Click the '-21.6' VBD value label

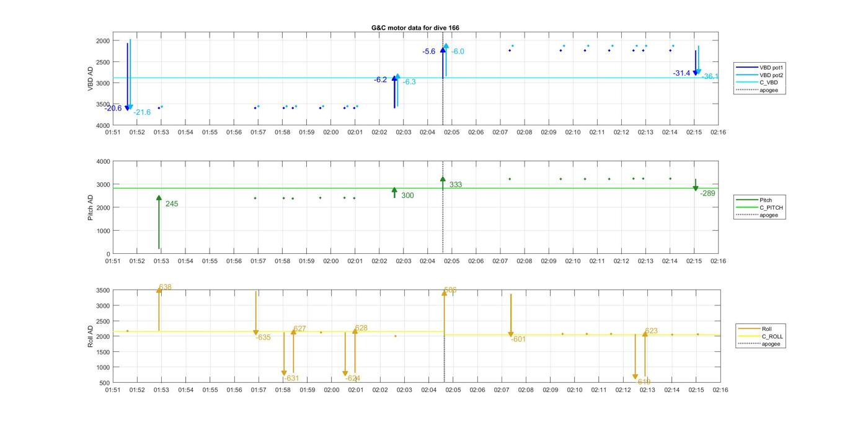coord(142,112)
